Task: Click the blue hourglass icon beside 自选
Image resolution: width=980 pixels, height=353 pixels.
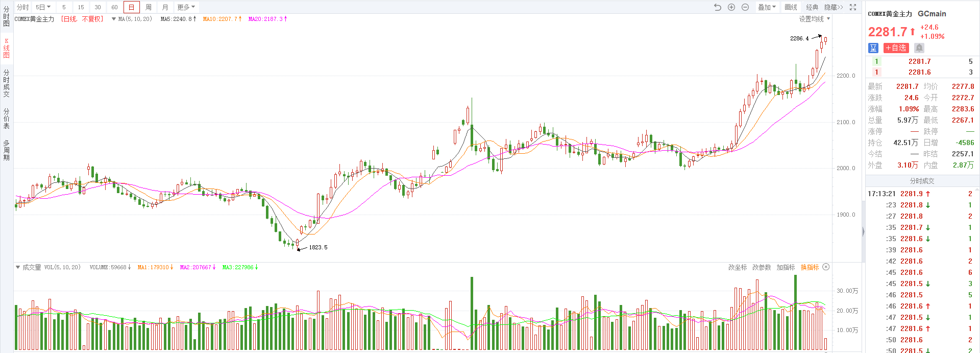Action: (x=873, y=48)
